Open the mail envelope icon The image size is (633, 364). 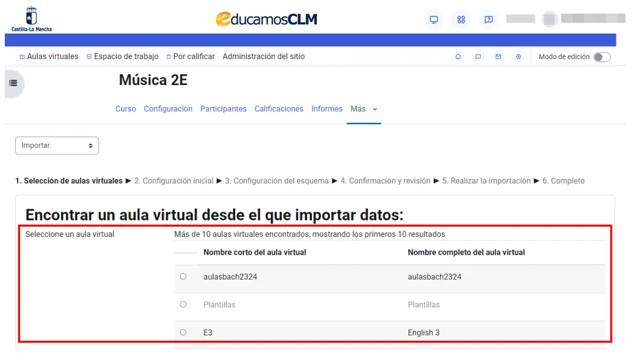pyautogui.click(x=498, y=57)
